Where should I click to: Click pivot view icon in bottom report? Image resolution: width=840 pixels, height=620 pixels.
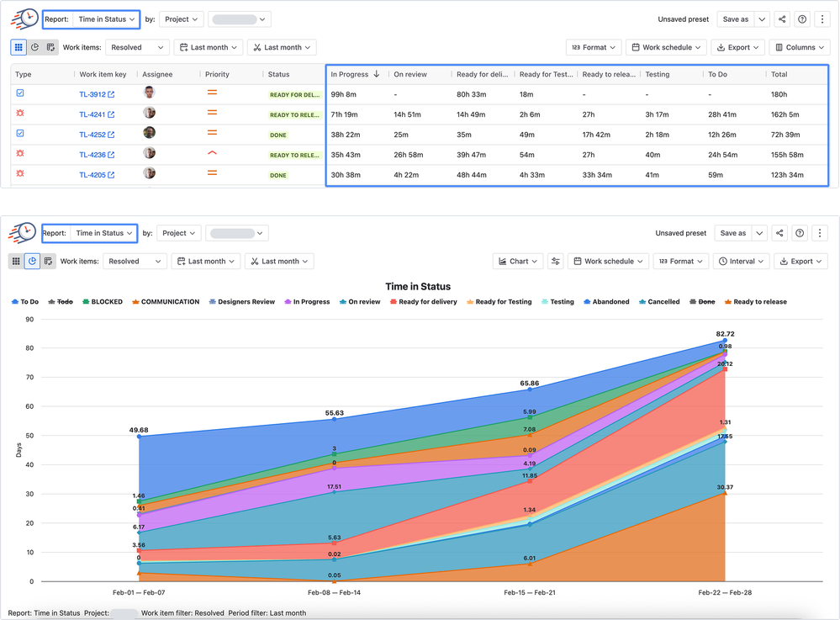coord(48,261)
